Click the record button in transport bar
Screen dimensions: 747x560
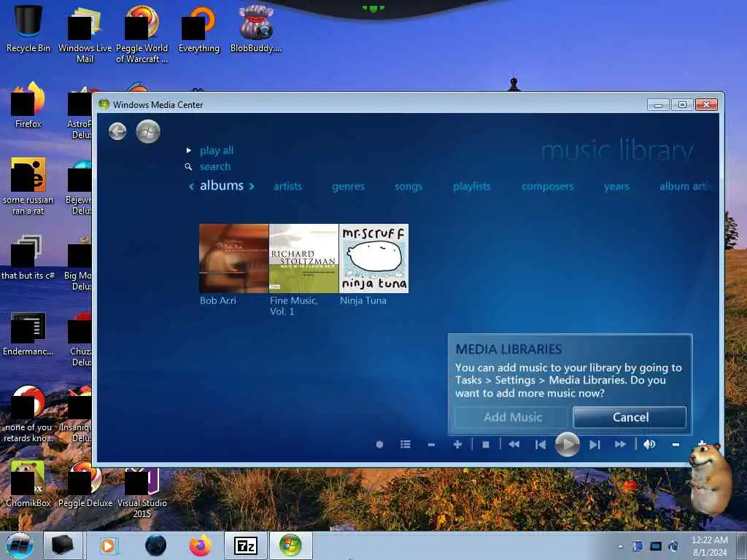379,445
